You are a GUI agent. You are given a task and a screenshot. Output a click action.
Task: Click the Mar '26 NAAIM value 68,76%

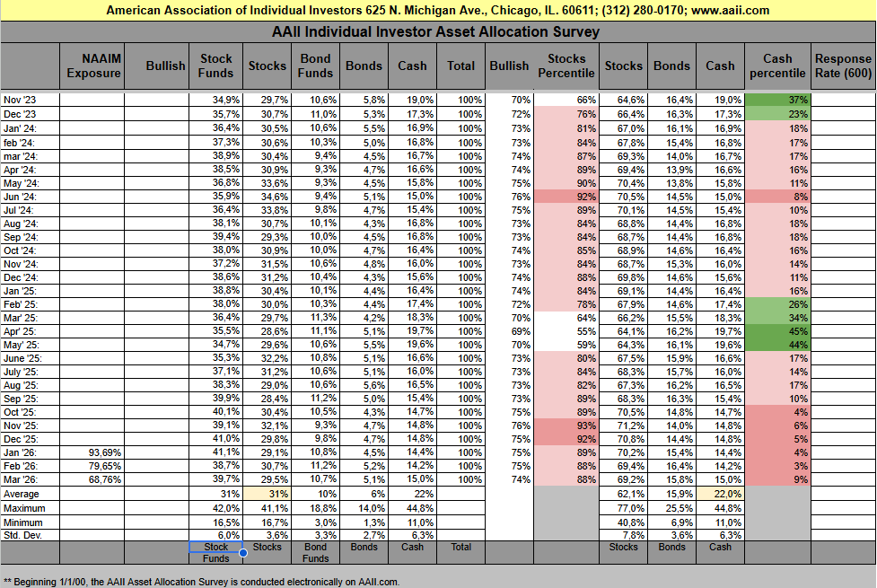93,480
